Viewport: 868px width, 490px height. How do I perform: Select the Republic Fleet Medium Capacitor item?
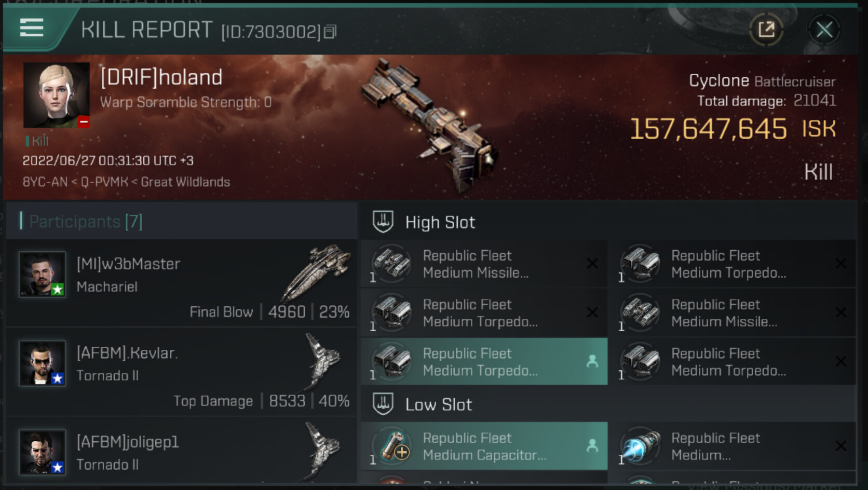point(484,446)
